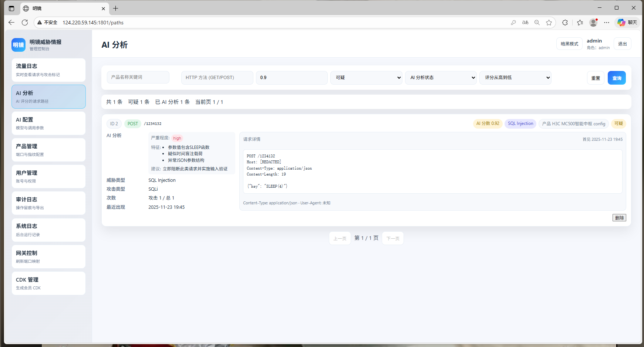Click the 明镜 logo icon in sidebar
Screen dimensions: 644x347
[x=18, y=45]
